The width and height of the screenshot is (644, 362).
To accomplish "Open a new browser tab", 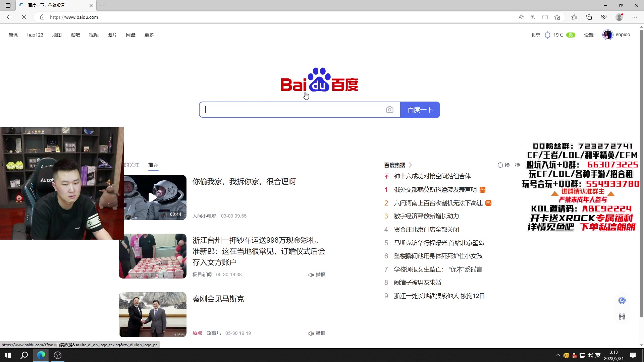I will pos(102,5).
